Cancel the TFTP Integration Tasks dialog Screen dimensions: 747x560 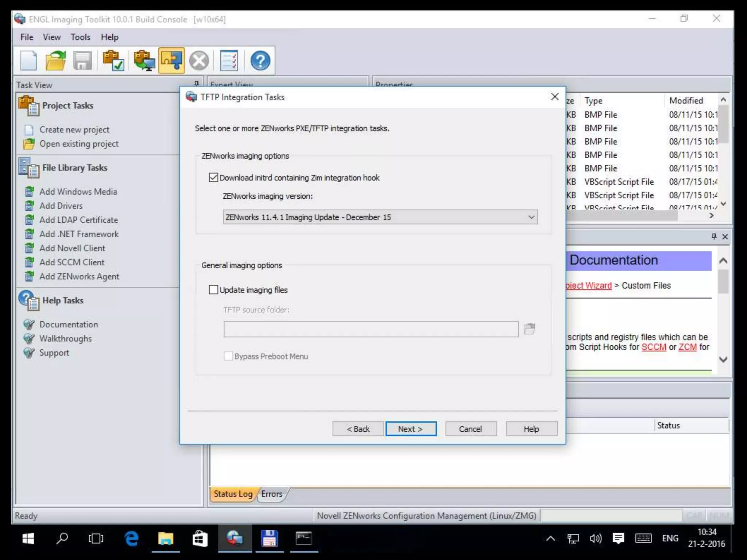click(x=471, y=429)
